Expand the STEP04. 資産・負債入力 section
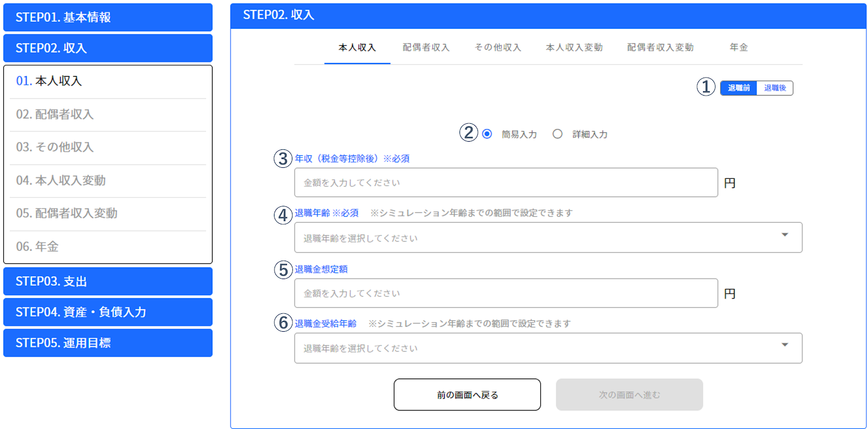The width and height of the screenshot is (868, 429). 108,312
